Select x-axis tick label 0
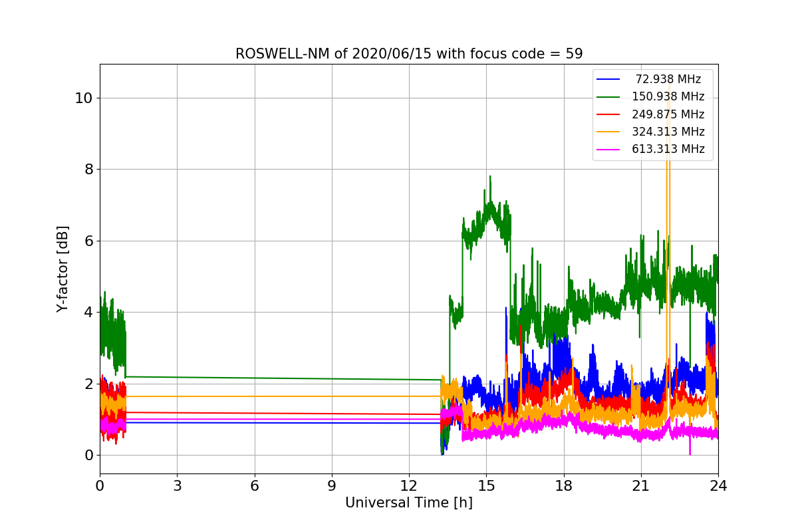Viewport: 798px width, 532px height. 100,485
